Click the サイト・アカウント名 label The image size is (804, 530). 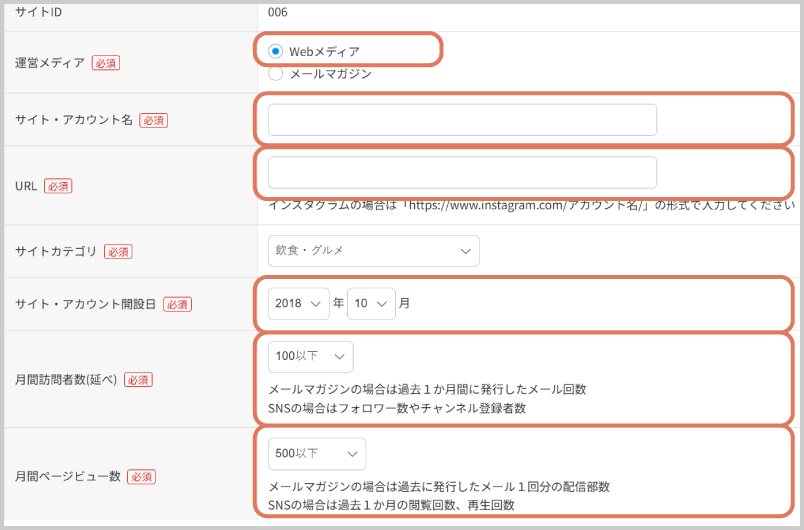[74, 120]
